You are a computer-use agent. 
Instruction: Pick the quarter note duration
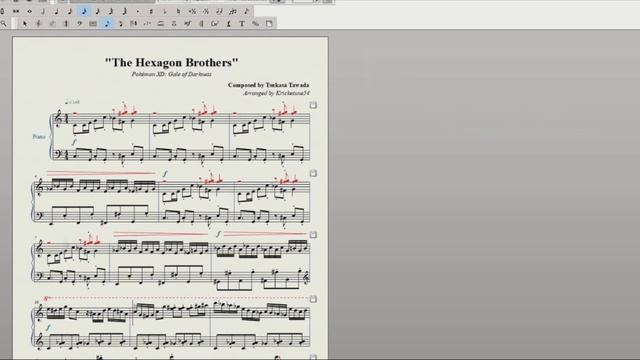[56, 11]
